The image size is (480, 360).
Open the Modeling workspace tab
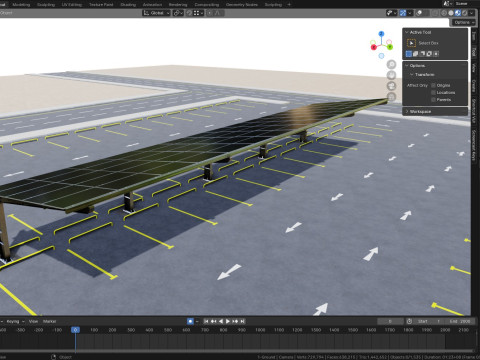tap(21, 5)
